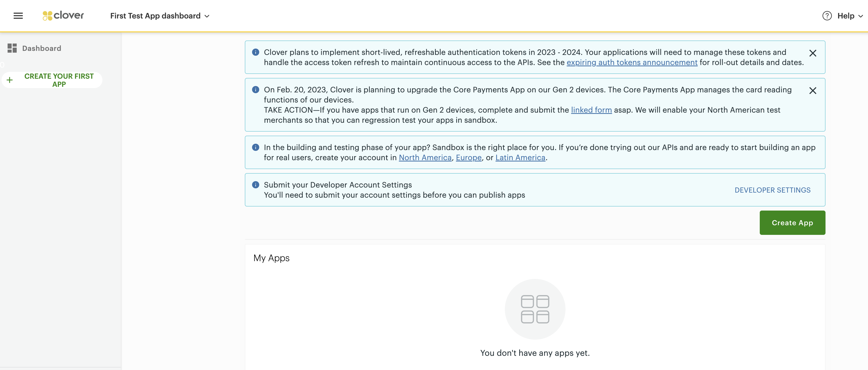
Task: Click the plus icon beside Create Your First App
Action: 10,80
